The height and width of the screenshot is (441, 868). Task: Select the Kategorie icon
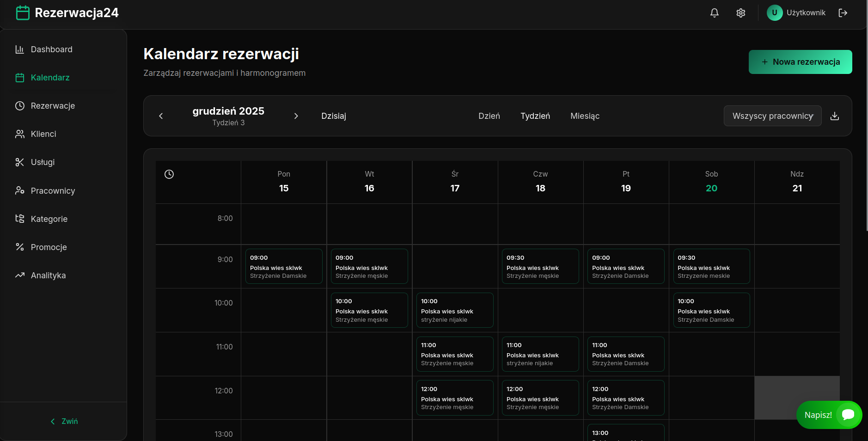tap(20, 219)
